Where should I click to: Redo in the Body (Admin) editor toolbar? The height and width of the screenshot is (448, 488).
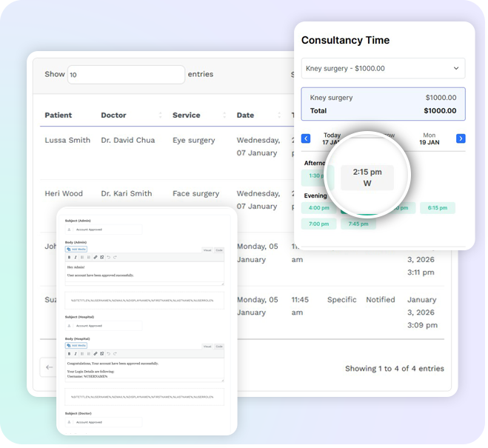pyautogui.click(x=116, y=257)
